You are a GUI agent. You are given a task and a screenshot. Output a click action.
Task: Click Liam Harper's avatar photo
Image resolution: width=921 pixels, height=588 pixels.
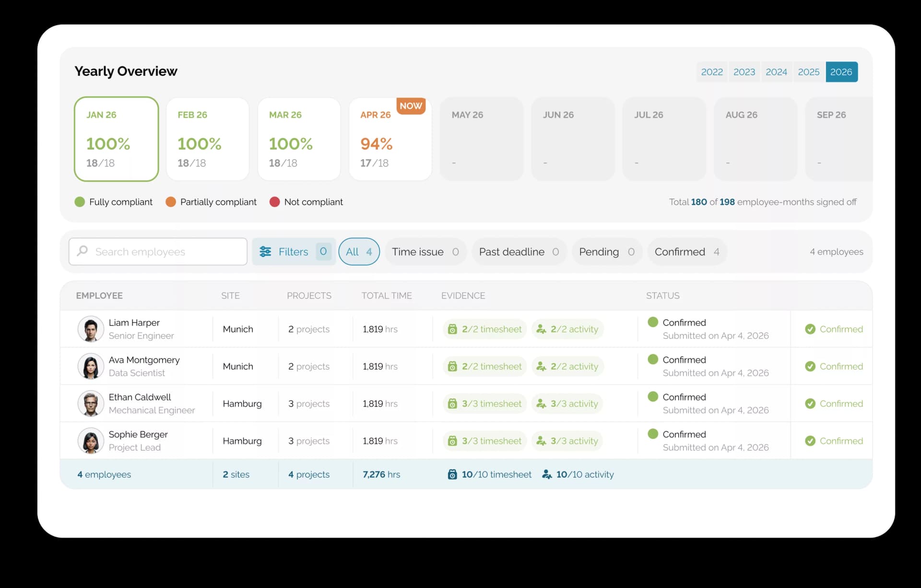[x=91, y=329]
